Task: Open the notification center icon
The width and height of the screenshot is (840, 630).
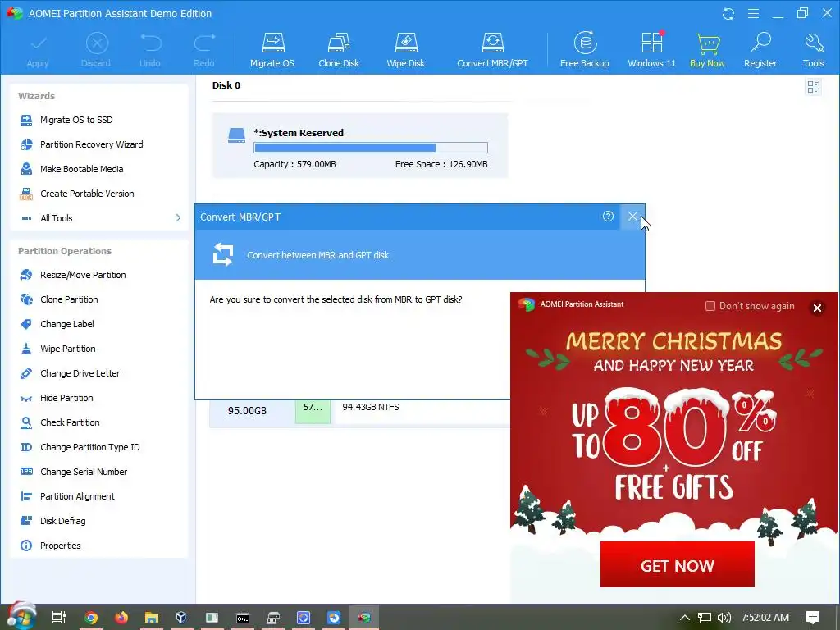Action: [813, 618]
